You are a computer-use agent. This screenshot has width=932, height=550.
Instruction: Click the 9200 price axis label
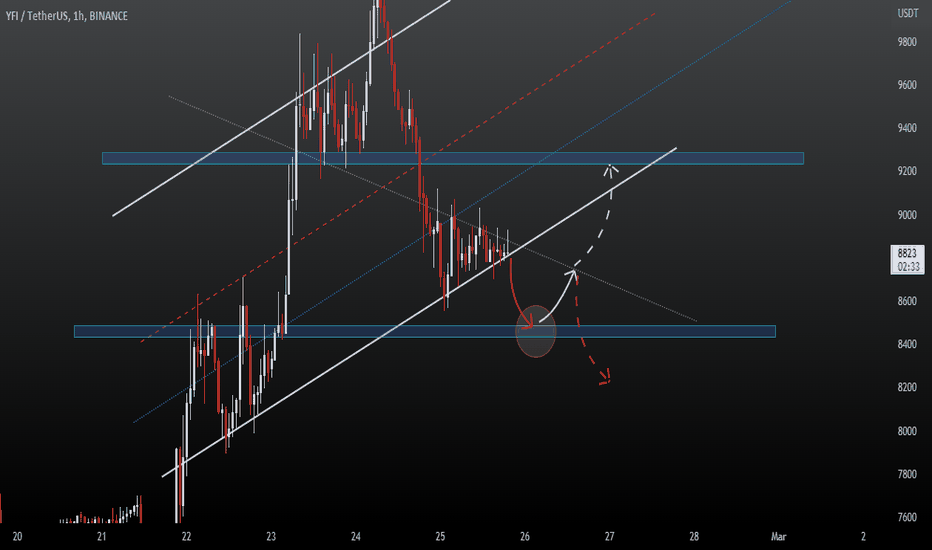click(x=907, y=171)
